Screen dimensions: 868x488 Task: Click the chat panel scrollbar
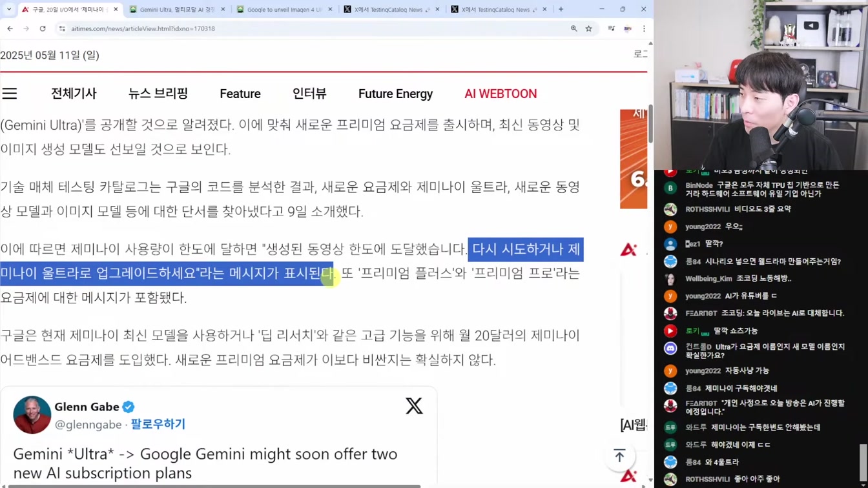[x=864, y=463]
